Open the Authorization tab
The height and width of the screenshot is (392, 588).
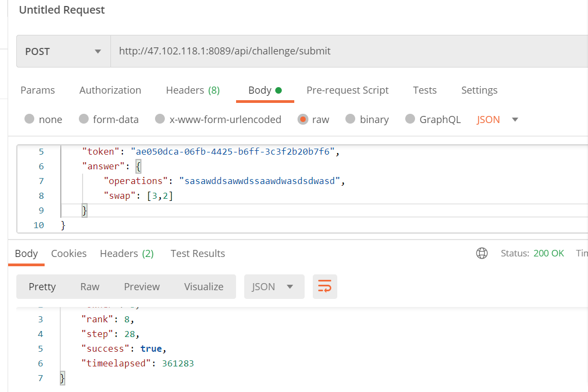[x=110, y=90]
